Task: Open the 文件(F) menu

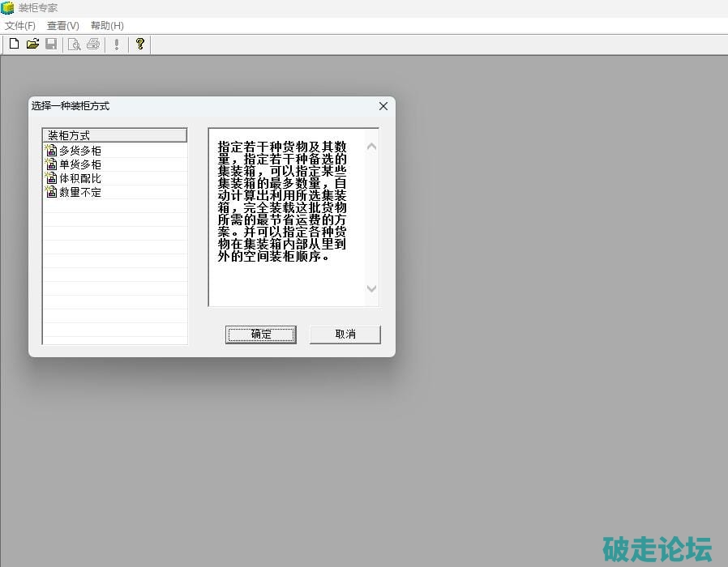Action: pos(20,26)
